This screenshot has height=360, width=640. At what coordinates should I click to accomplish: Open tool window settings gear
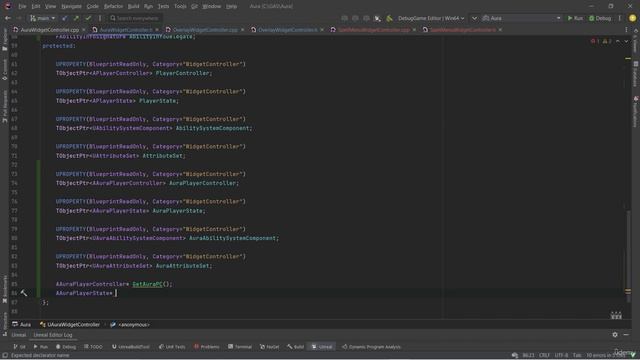[615, 335]
